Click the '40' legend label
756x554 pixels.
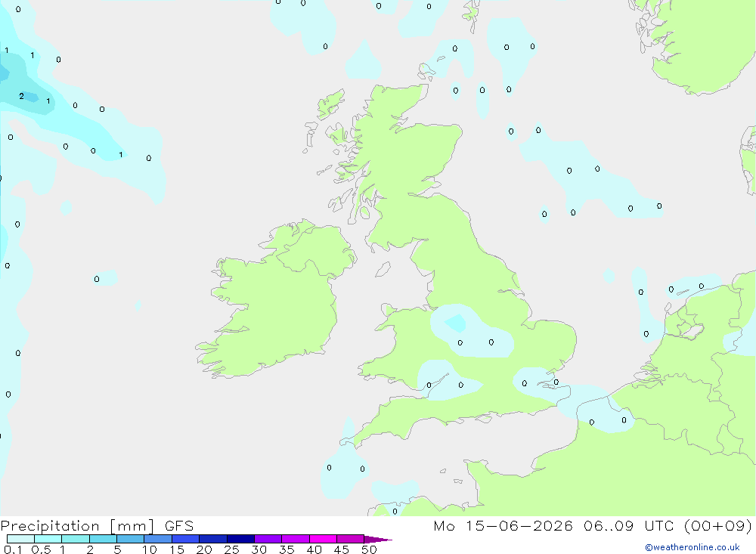pos(314,549)
